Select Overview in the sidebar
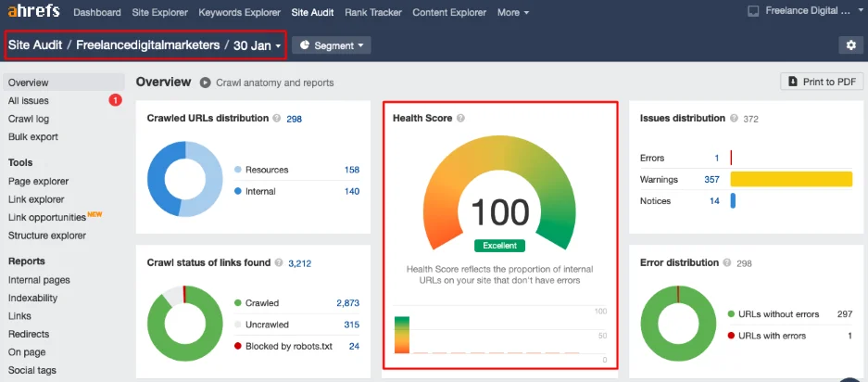 64,83
